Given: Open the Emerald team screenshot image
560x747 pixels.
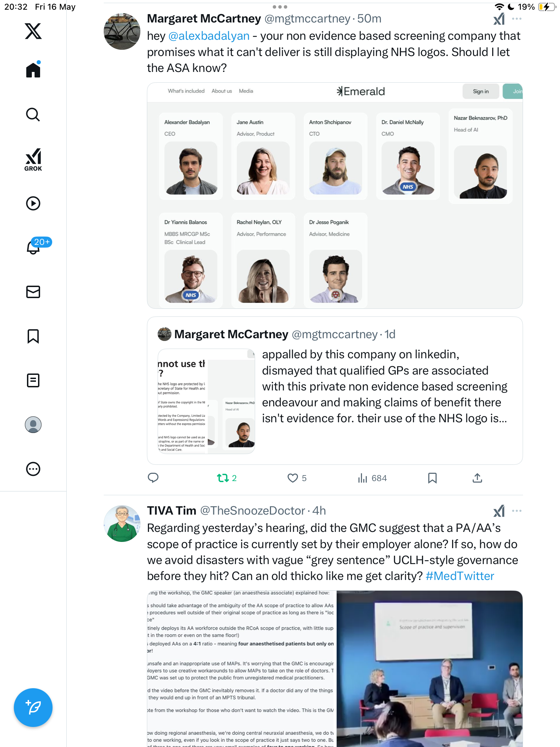Looking at the screenshot, I should (335, 195).
